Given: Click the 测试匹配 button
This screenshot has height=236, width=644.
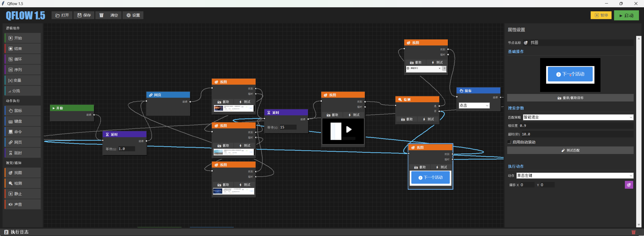Looking at the screenshot, I should [570, 150].
